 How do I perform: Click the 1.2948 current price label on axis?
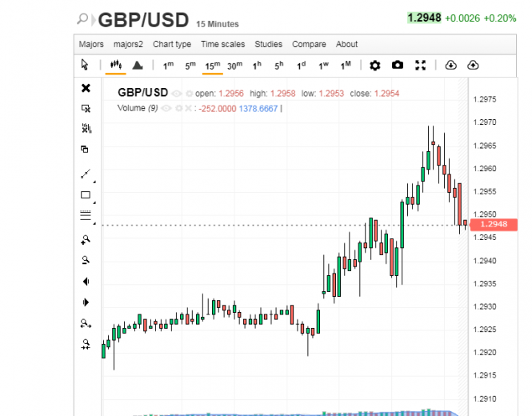coord(494,224)
